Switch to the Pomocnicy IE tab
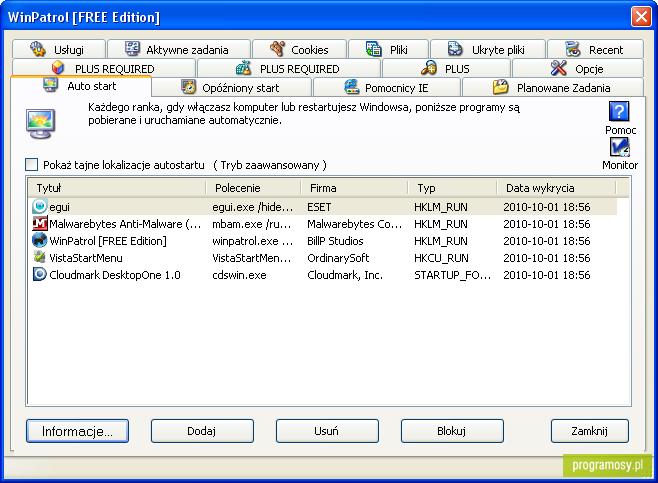Viewport: 658px width, 483px height. point(387,87)
